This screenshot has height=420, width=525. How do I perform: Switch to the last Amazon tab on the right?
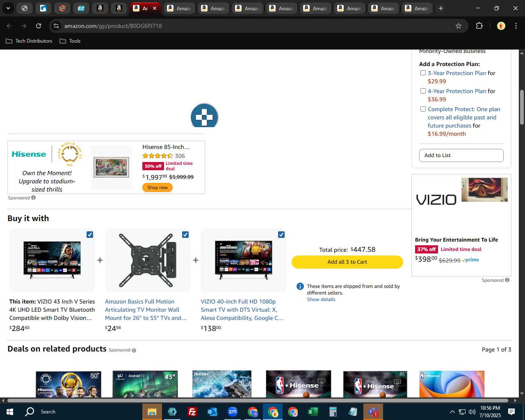(x=417, y=8)
